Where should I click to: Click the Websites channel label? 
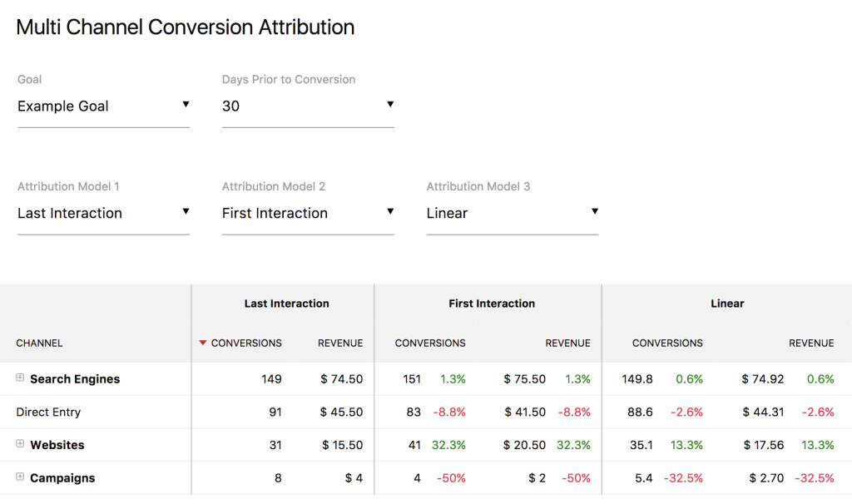(57, 445)
